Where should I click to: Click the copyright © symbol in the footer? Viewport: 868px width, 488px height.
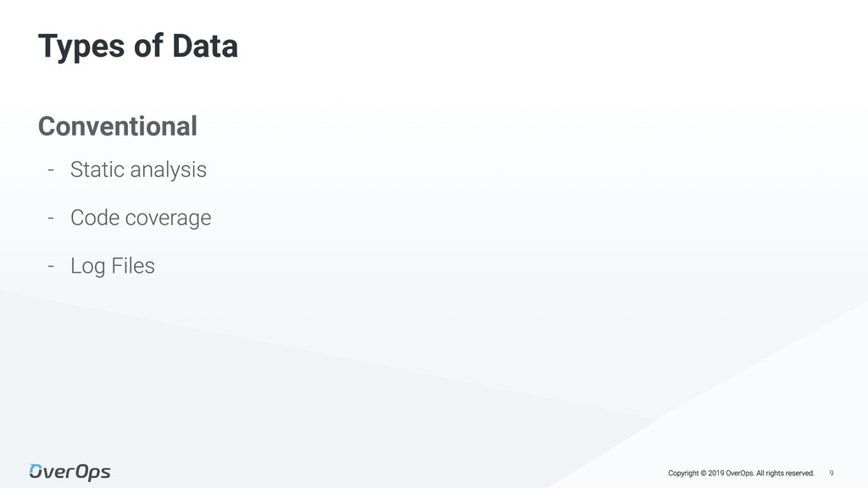click(703, 473)
